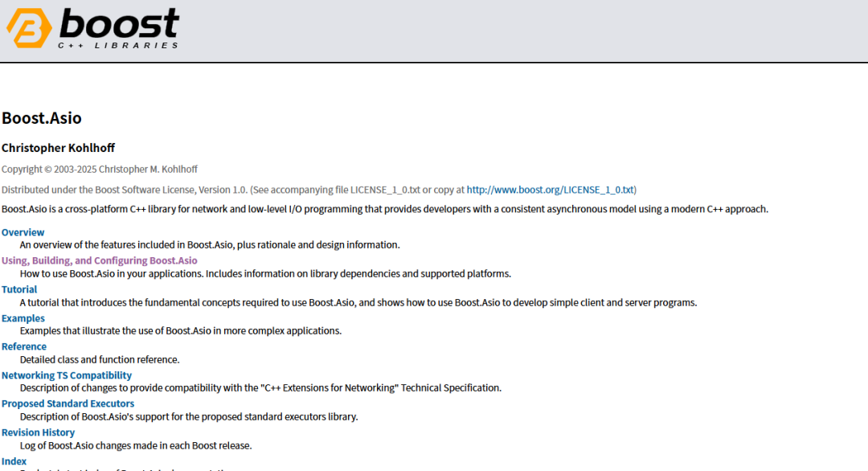Open Networking TS Compatibility link
The image size is (868, 471).
tap(67, 375)
